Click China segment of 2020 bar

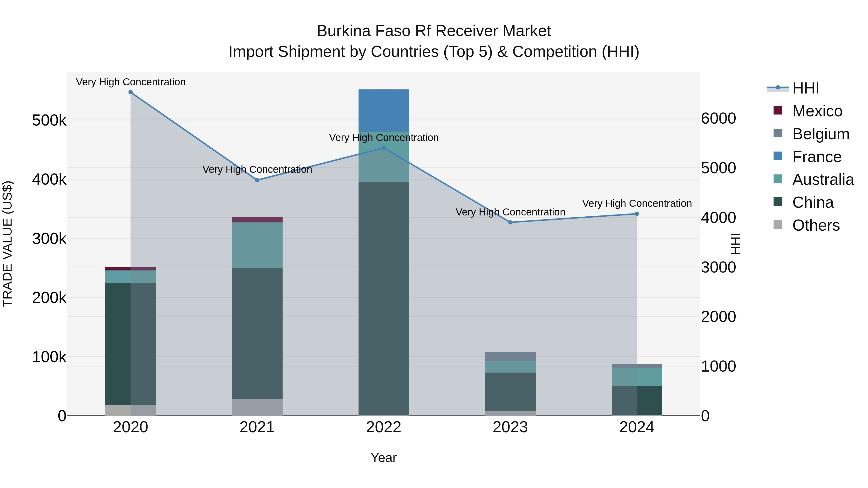[x=131, y=344]
